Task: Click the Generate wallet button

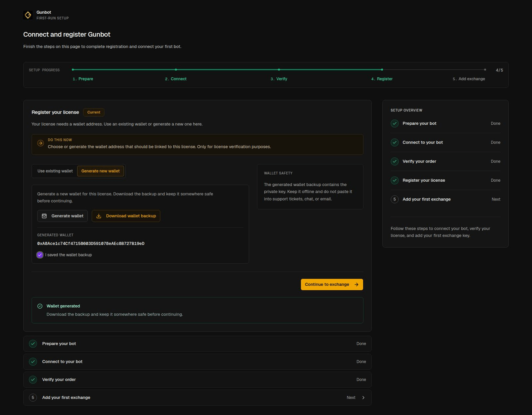Action: coord(62,216)
